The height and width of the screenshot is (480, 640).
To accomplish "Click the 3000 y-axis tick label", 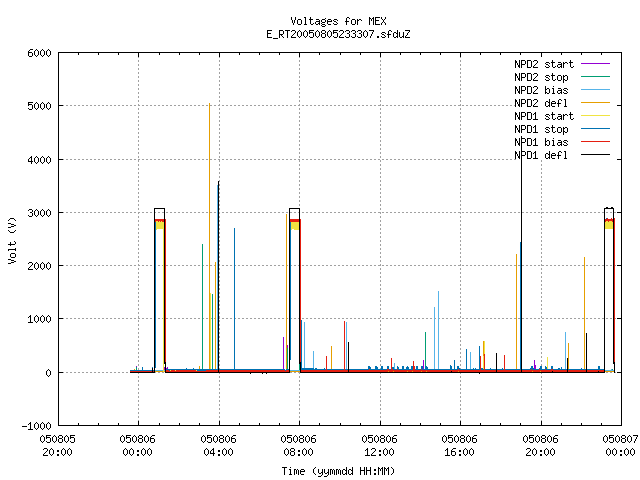I will [39, 213].
